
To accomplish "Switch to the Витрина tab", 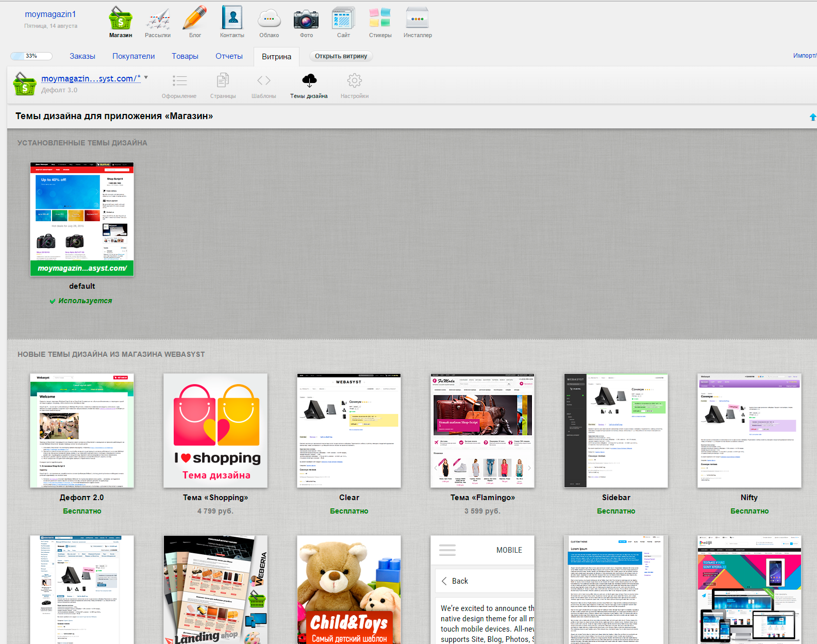I will click(276, 57).
